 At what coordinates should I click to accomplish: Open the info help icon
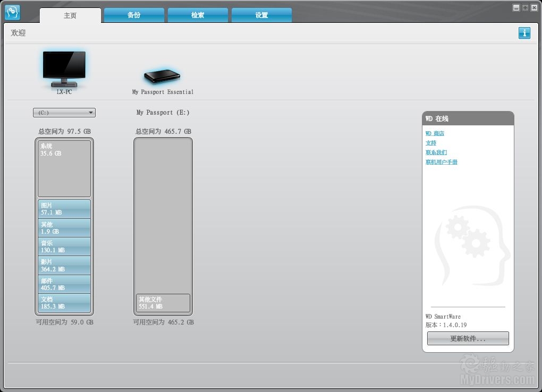click(524, 33)
